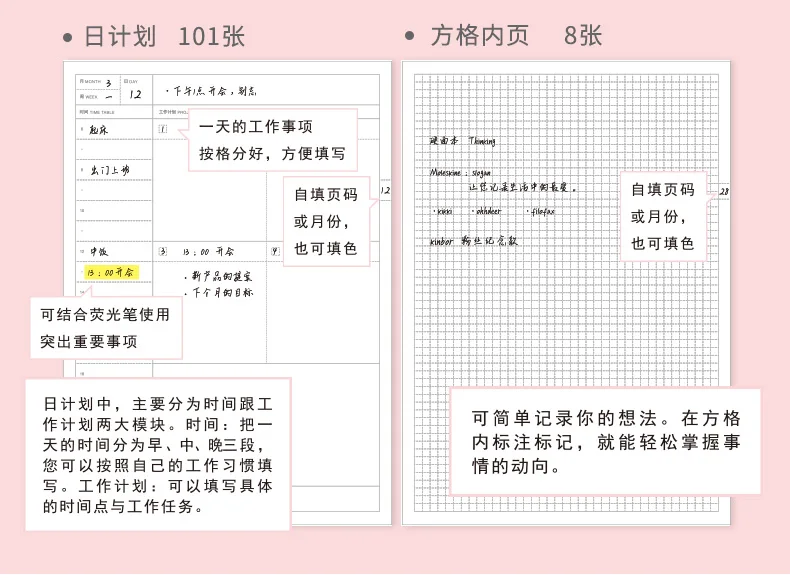Screen dimensions: 790x578
Task: Click the description starting '可简单记录你的想法'
Action: [606, 442]
